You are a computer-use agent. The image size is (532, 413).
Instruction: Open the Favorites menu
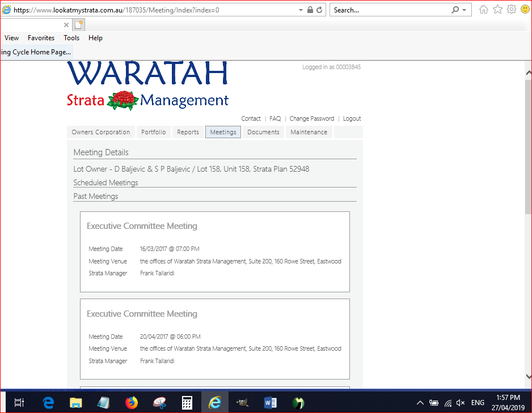pos(41,38)
